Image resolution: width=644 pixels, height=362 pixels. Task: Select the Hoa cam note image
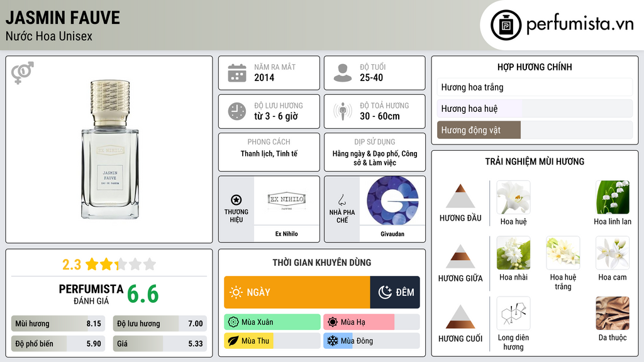[x=613, y=253]
